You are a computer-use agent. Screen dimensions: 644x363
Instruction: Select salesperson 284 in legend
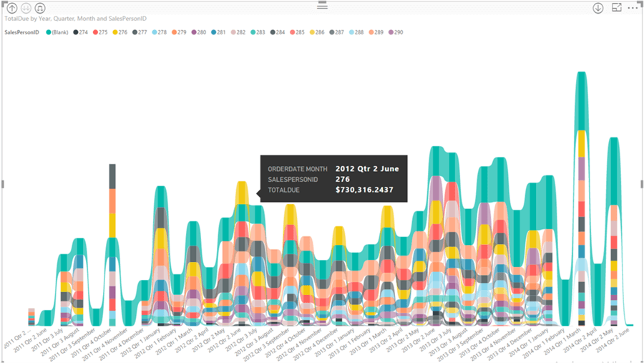coord(278,32)
